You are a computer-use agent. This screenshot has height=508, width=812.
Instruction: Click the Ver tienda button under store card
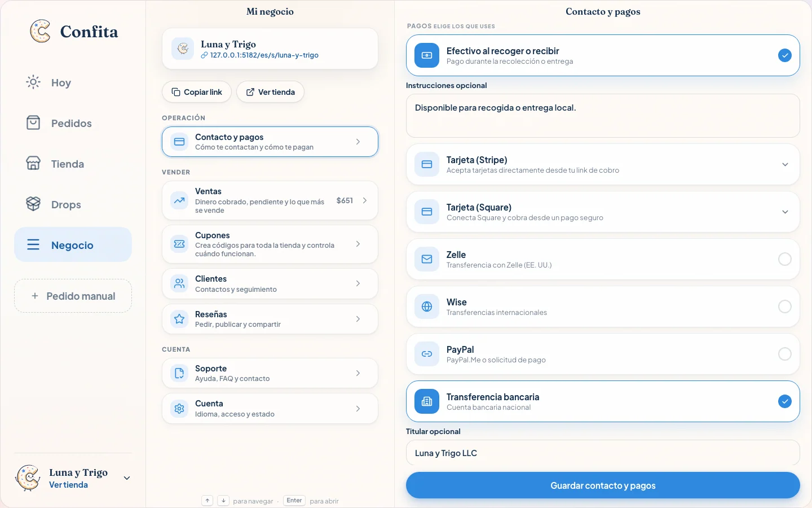tap(270, 92)
